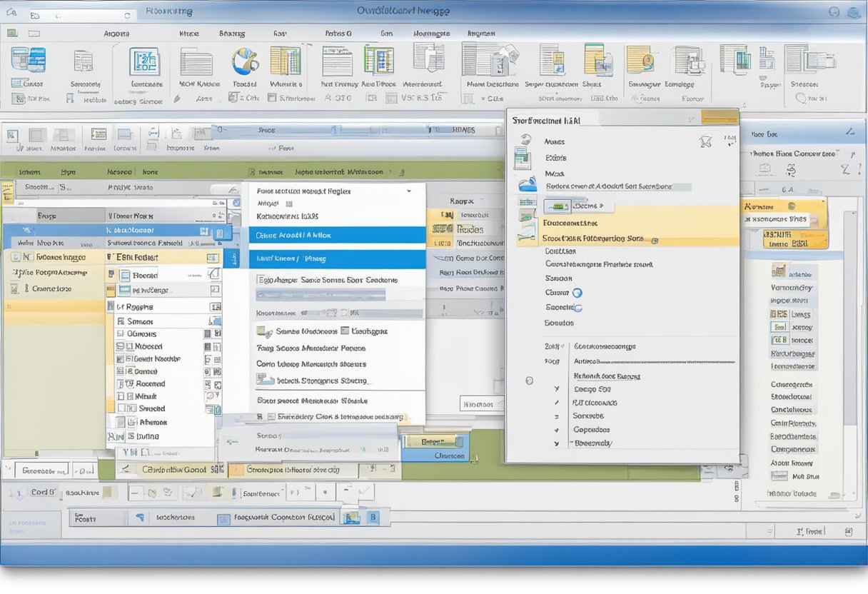Image resolution: width=868 pixels, height=594 pixels.
Task: Toggle the checkbox next to Glameus list item
Action: pyautogui.click(x=120, y=334)
